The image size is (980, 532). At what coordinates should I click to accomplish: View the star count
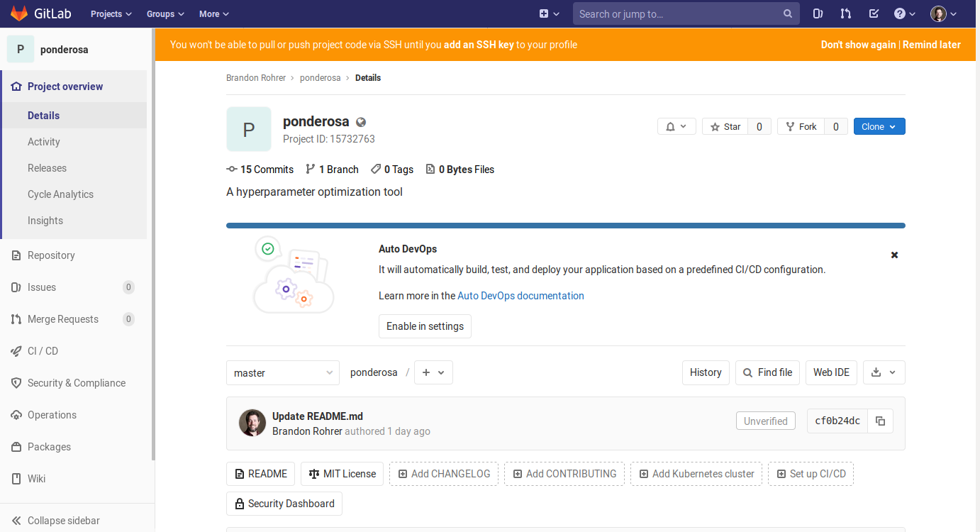[x=759, y=126]
